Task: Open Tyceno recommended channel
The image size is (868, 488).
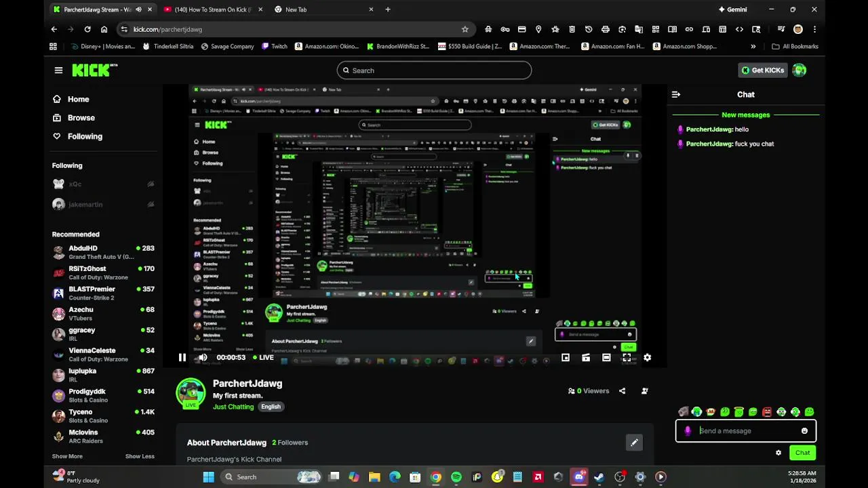Action: 103,415
